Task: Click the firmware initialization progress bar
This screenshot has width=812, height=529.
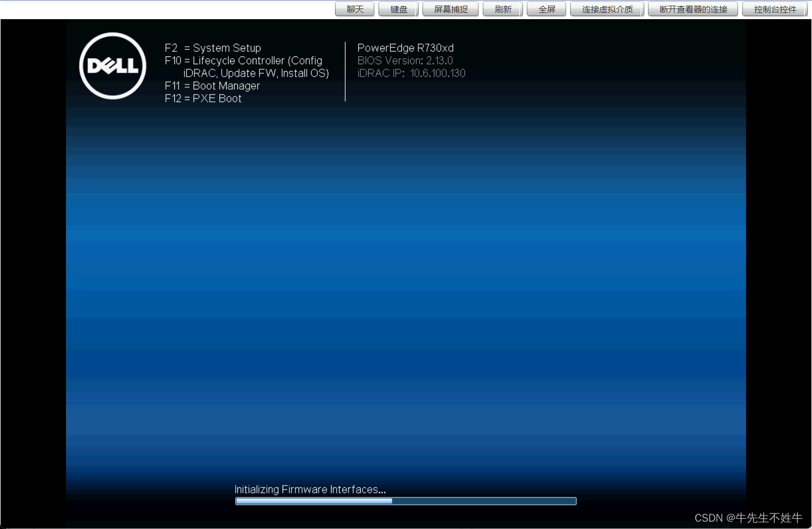Action: [406, 501]
